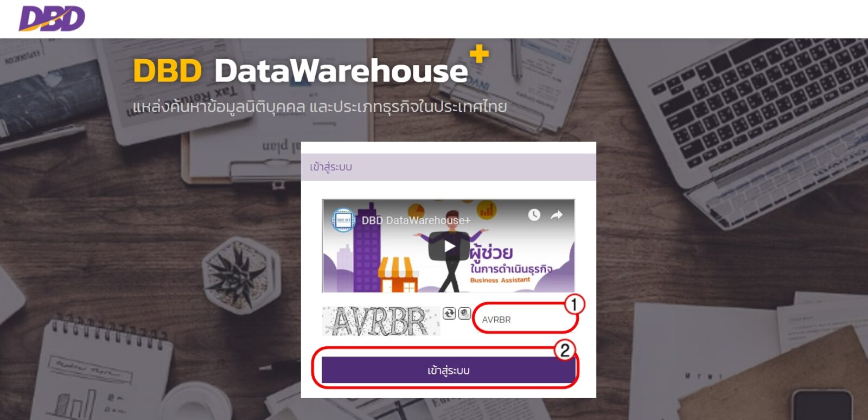Click the AVRBR captcha image

pos(381,321)
